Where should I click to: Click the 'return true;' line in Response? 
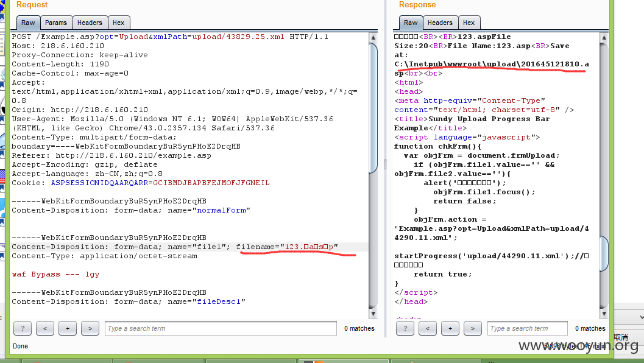click(443, 274)
